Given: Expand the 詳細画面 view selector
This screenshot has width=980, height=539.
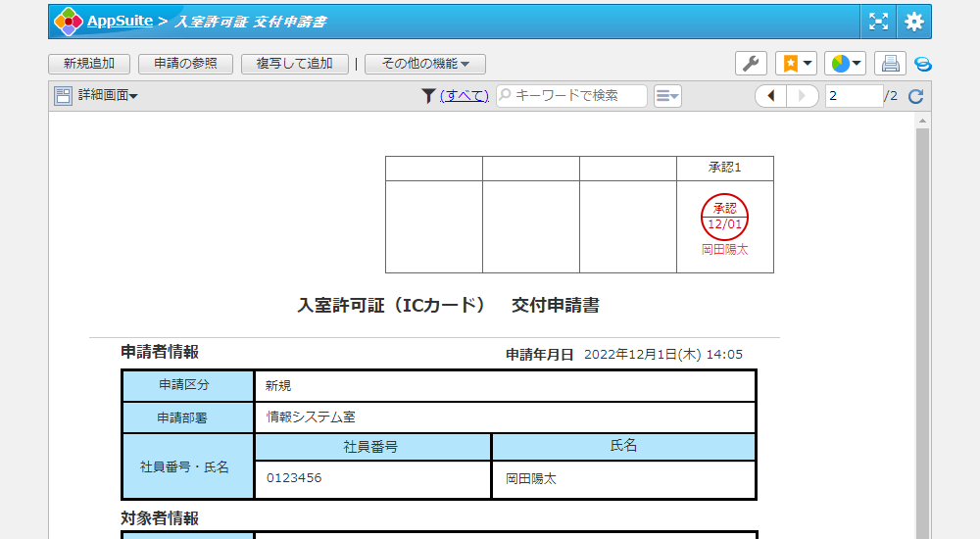Looking at the screenshot, I should tap(108, 96).
